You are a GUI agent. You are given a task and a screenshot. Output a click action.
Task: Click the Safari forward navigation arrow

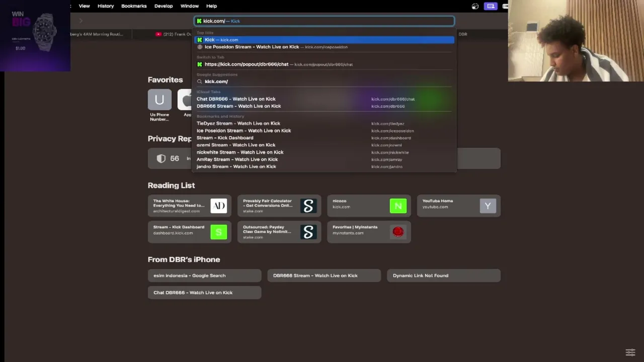[80, 21]
